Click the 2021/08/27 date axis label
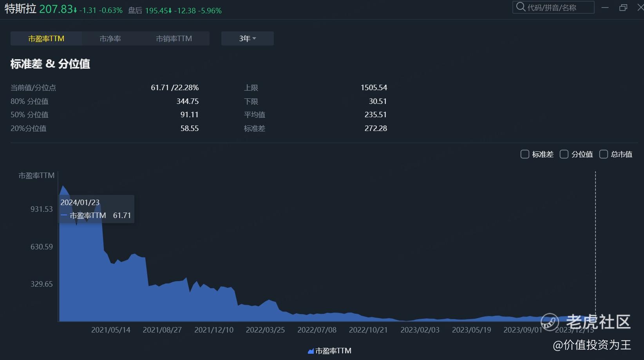 [x=162, y=330]
